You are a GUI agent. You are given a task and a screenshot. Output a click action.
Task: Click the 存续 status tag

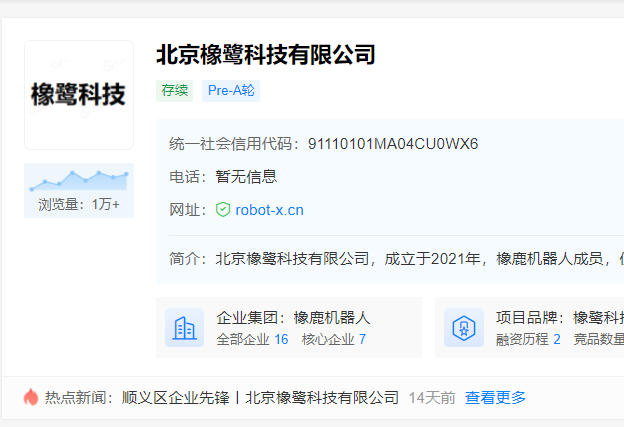(174, 91)
